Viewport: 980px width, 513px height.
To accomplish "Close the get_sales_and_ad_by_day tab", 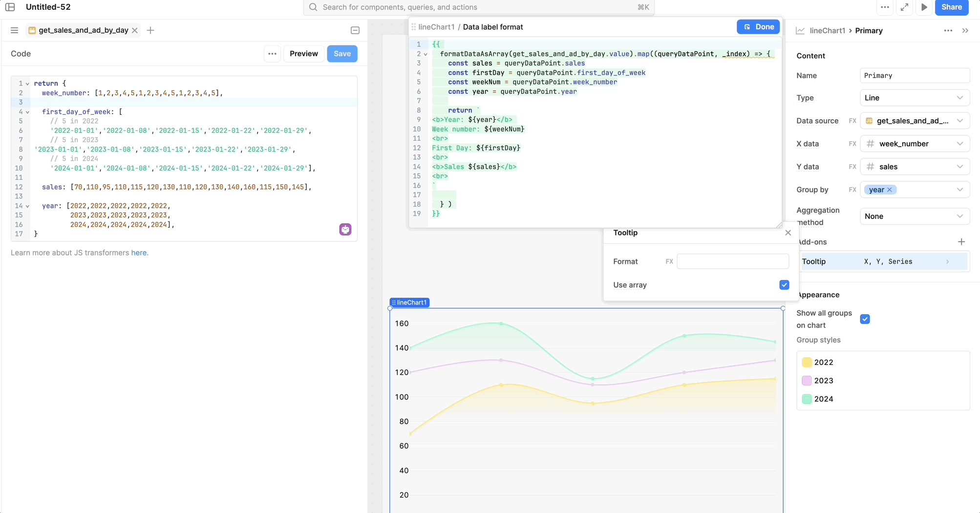I will click(135, 30).
